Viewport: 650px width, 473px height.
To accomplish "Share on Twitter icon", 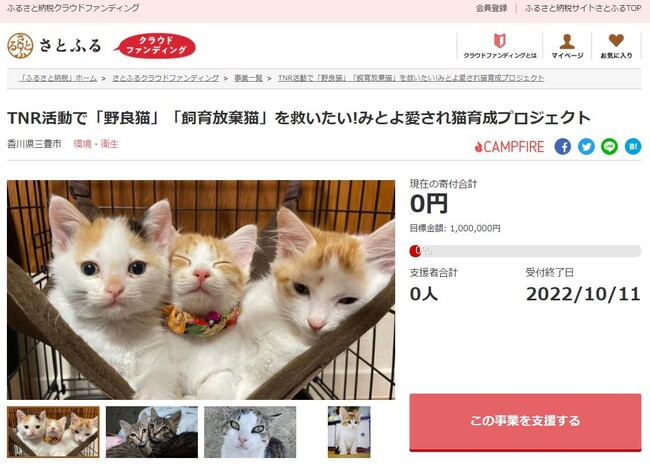I will coord(586,146).
